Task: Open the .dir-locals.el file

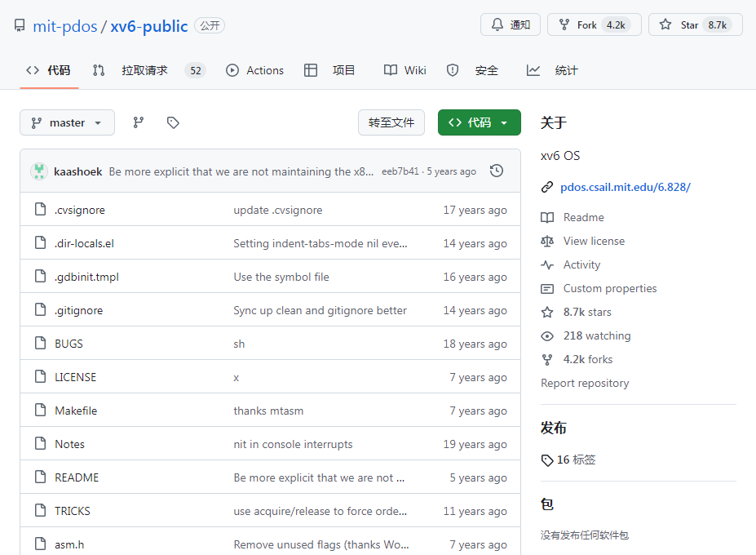Action: pyautogui.click(x=84, y=243)
